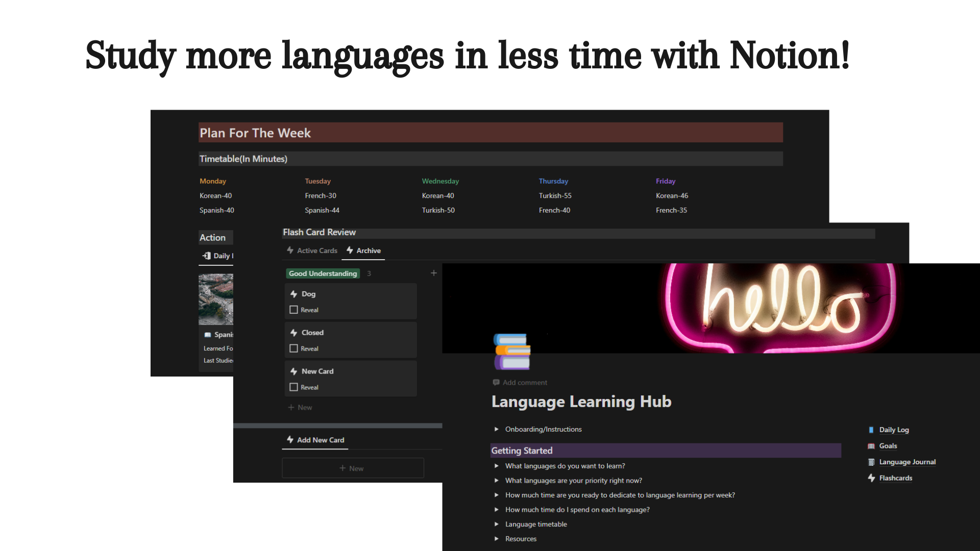The image size is (980, 551).
Task: Click the French-30 entry under Tuesday
Action: tap(321, 195)
